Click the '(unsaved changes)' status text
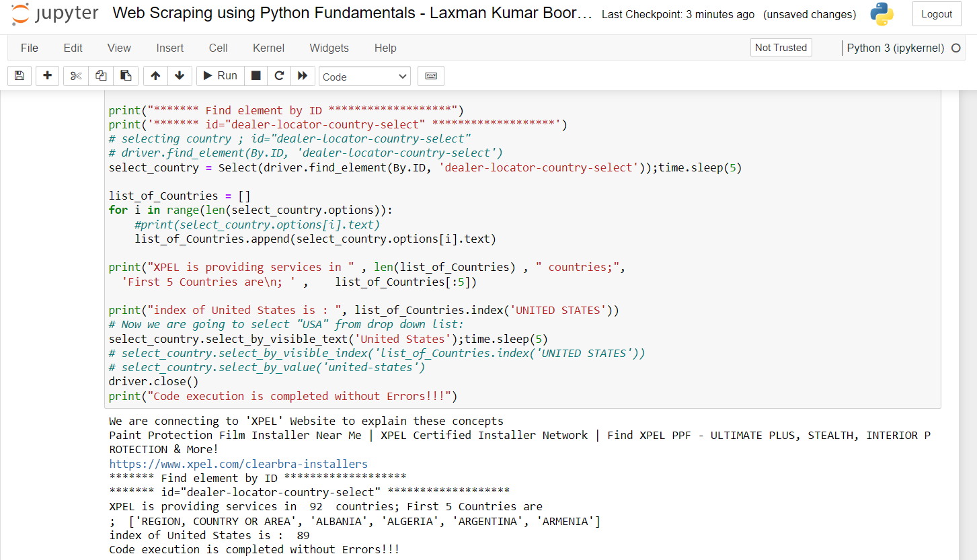This screenshot has height=560, width=977. tap(810, 14)
